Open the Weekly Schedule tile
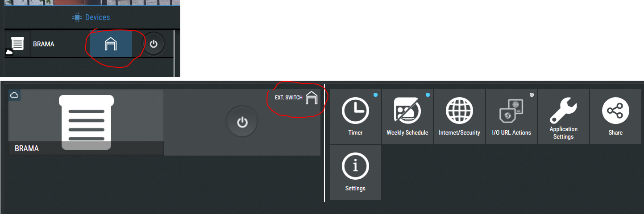644x214 pixels. (x=407, y=116)
